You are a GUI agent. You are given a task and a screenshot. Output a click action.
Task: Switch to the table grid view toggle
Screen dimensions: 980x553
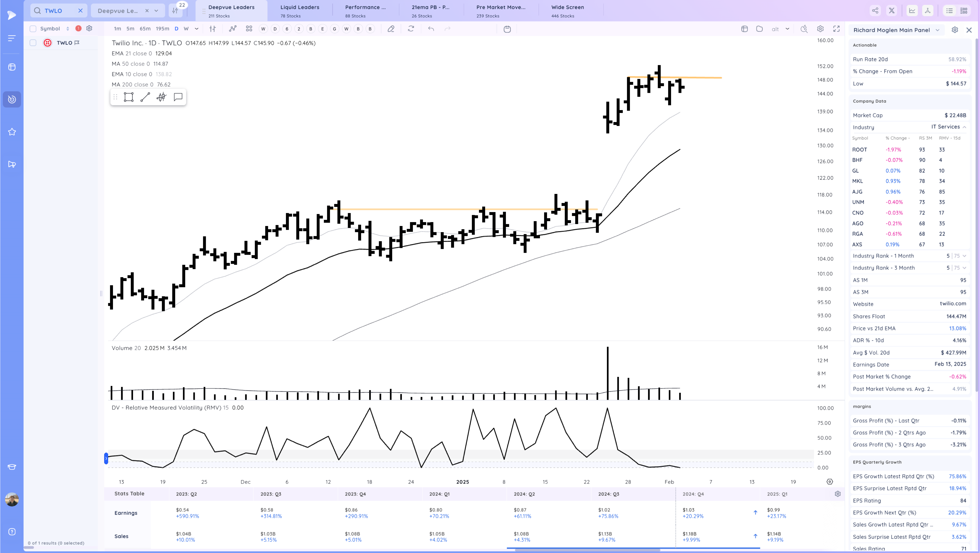[x=964, y=11]
